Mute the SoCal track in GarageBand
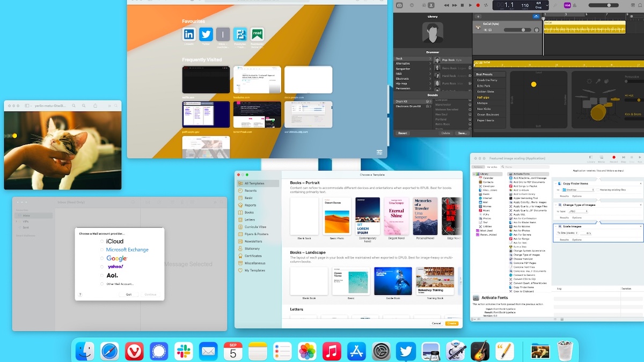This screenshot has height=362, width=644. click(486, 30)
